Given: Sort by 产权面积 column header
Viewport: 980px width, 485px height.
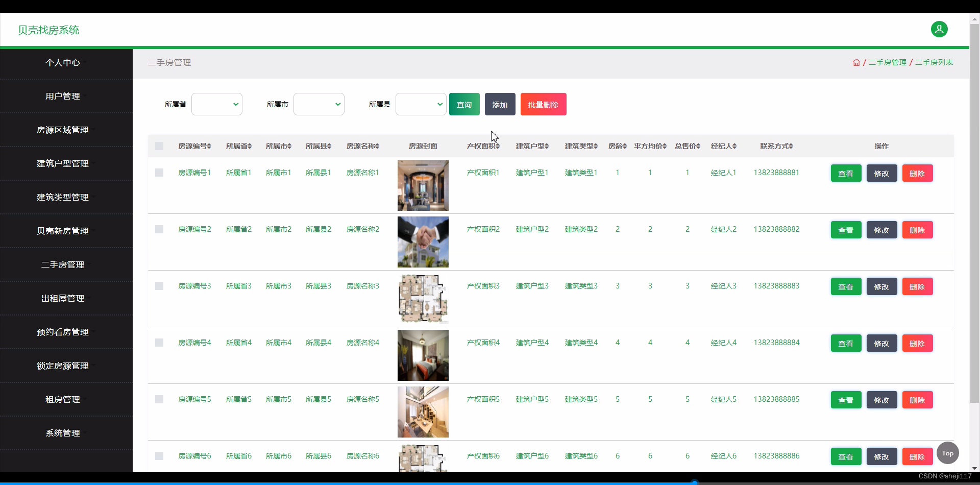Looking at the screenshot, I should pyautogui.click(x=483, y=146).
